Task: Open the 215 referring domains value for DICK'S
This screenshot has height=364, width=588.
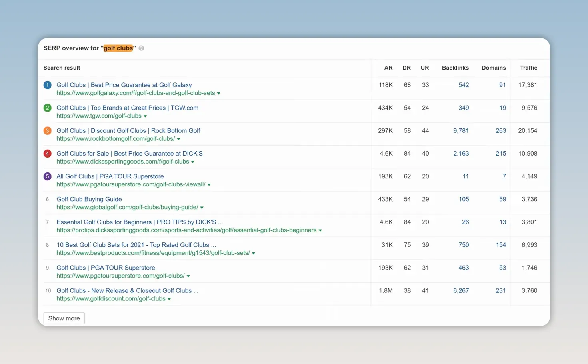Action: click(x=501, y=153)
